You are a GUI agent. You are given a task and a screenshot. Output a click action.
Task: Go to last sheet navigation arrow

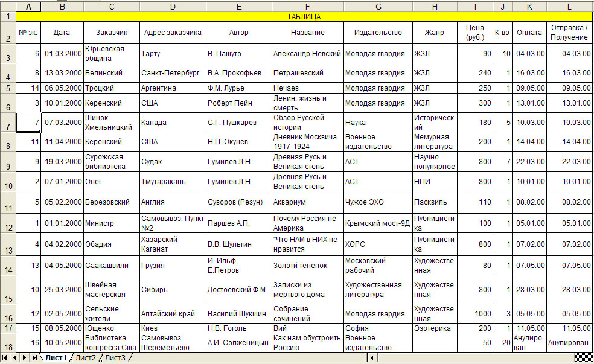[34, 357]
